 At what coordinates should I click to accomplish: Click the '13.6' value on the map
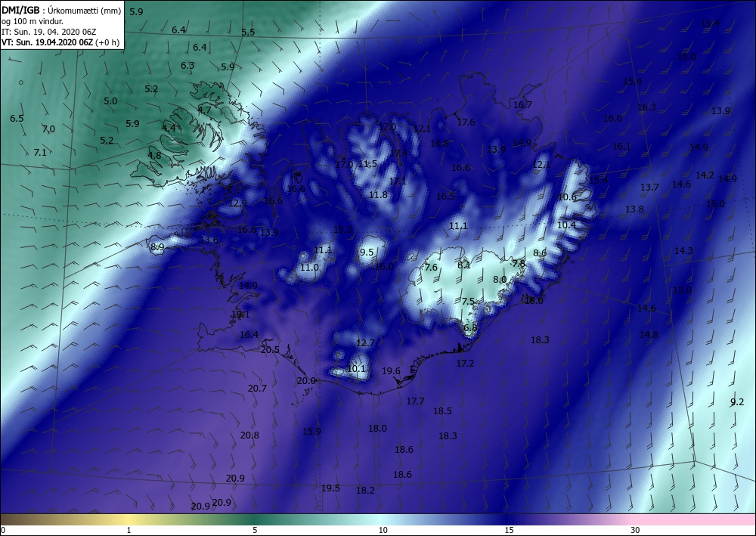coord(209,240)
